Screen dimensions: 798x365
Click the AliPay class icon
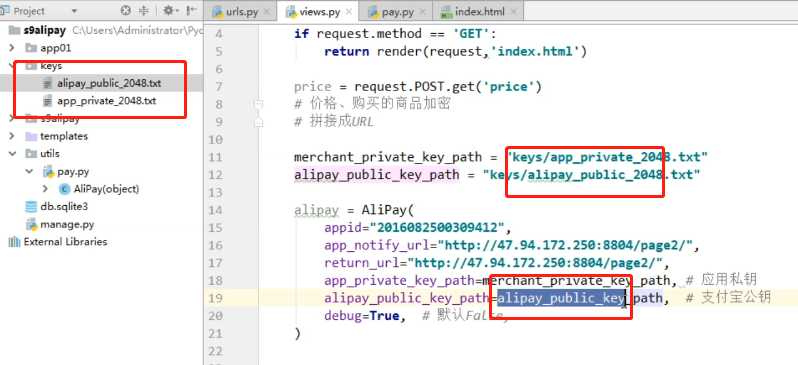coord(64,189)
